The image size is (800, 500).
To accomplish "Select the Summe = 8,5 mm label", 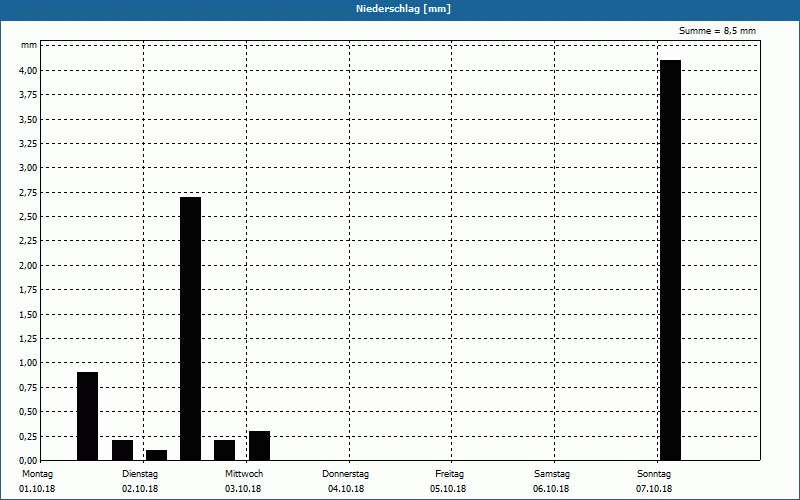I will tap(717, 31).
